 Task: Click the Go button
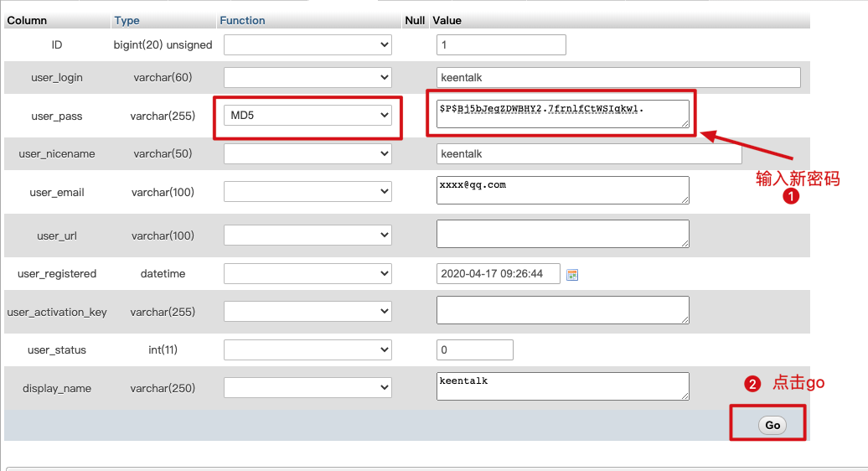772,425
